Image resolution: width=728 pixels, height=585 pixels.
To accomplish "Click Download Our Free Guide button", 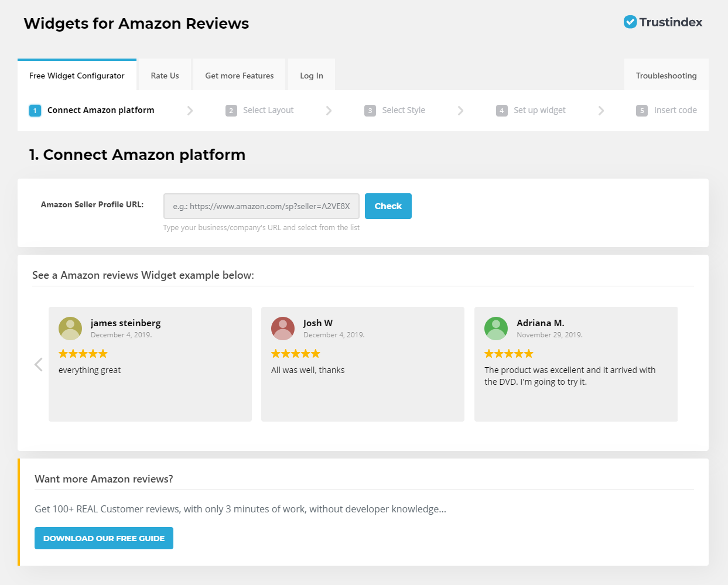I will pos(104,538).
